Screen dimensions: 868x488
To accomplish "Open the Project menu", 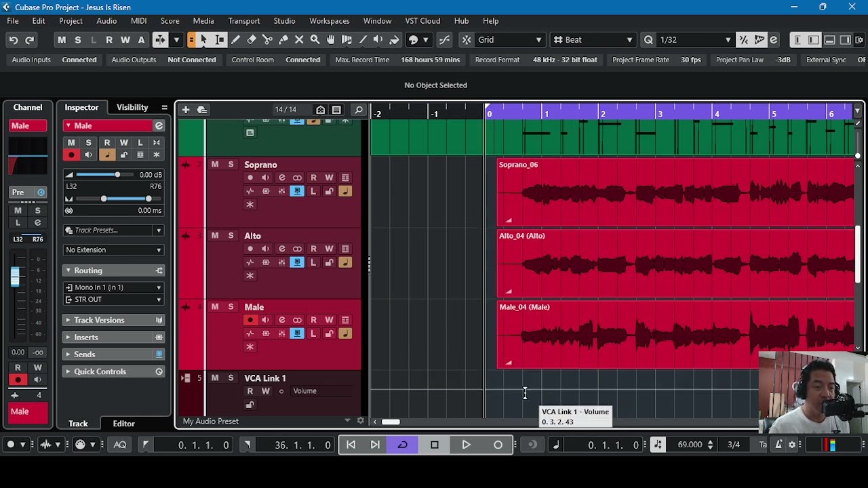I will tap(71, 21).
